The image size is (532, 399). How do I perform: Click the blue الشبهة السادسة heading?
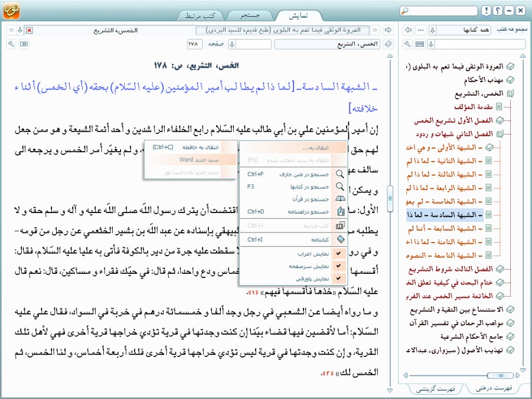(x=196, y=98)
